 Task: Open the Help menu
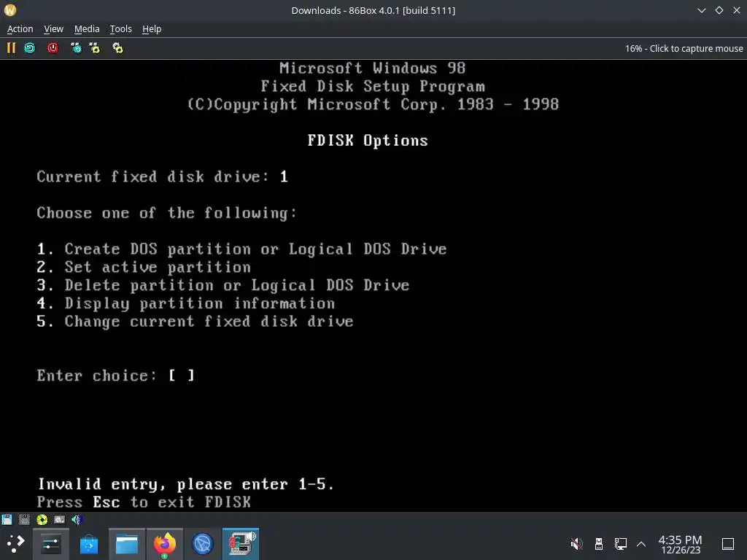(152, 29)
